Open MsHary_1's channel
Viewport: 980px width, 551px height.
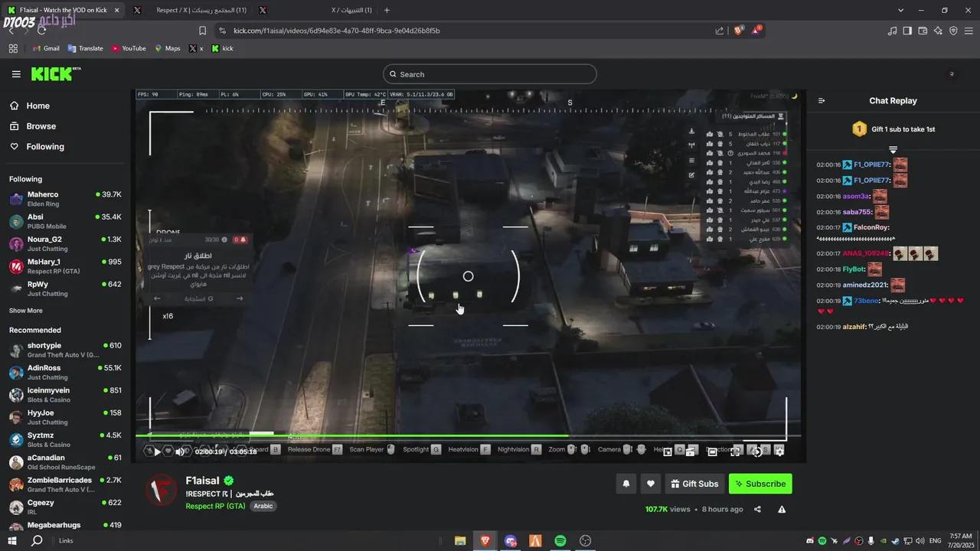point(65,266)
